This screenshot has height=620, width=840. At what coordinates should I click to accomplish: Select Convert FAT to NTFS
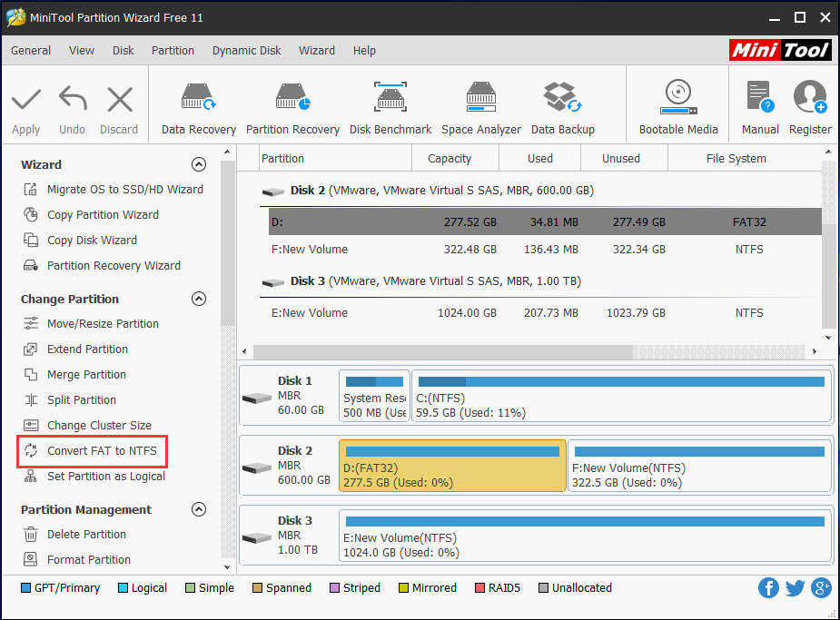pos(101,450)
